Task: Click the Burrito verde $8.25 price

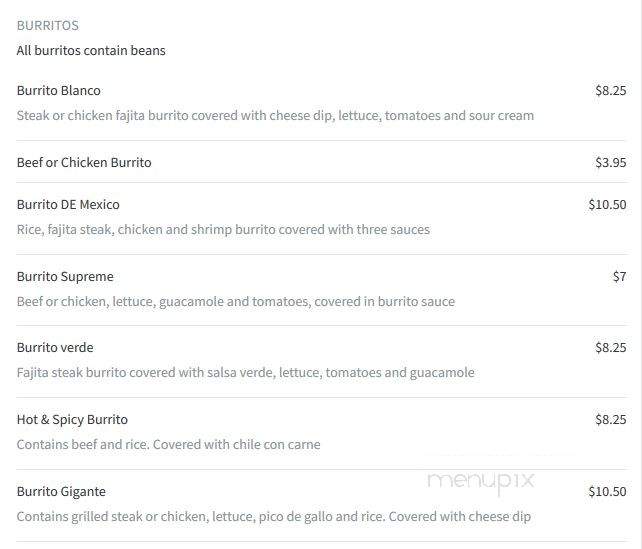Action: point(610,348)
